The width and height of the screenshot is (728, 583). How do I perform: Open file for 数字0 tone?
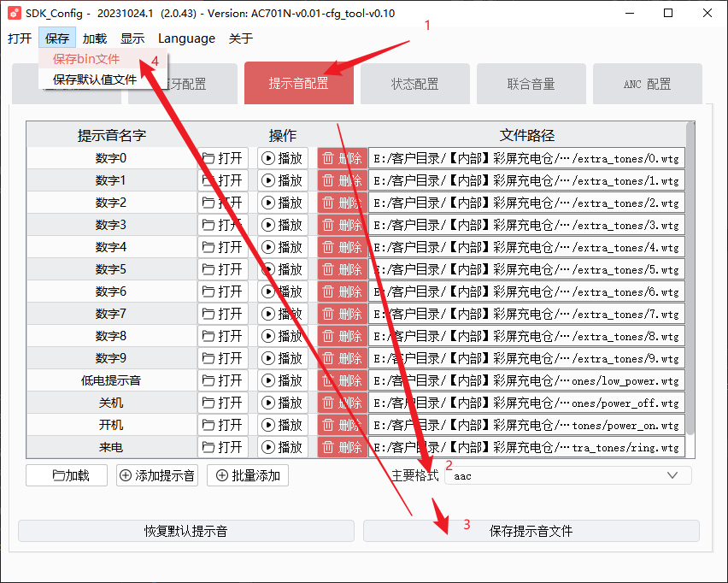tap(223, 158)
